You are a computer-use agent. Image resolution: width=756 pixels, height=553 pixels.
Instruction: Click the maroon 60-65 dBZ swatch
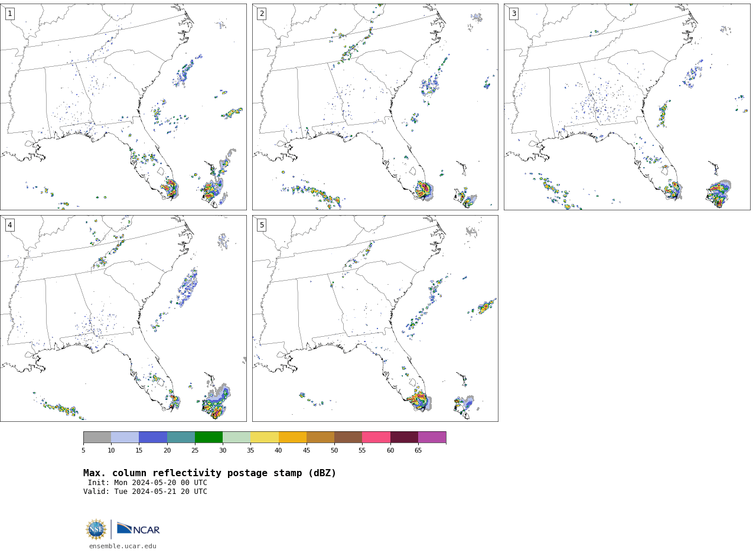click(404, 437)
